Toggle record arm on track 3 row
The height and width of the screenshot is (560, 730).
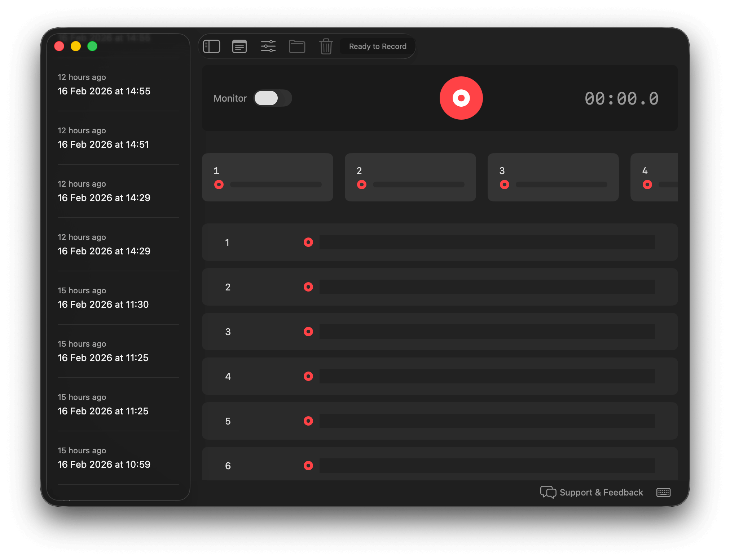pos(308,332)
